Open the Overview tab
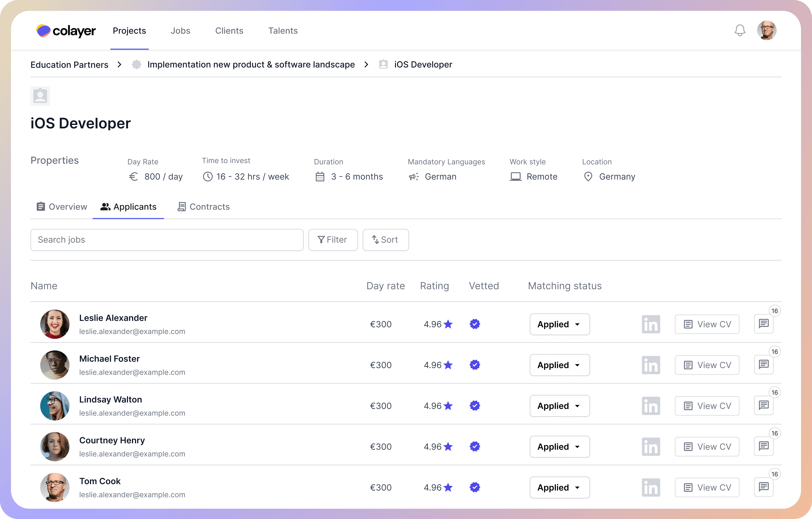 coord(62,207)
